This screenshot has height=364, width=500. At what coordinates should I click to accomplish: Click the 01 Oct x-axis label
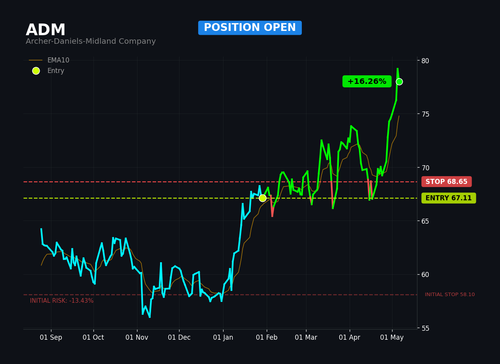point(93,337)
